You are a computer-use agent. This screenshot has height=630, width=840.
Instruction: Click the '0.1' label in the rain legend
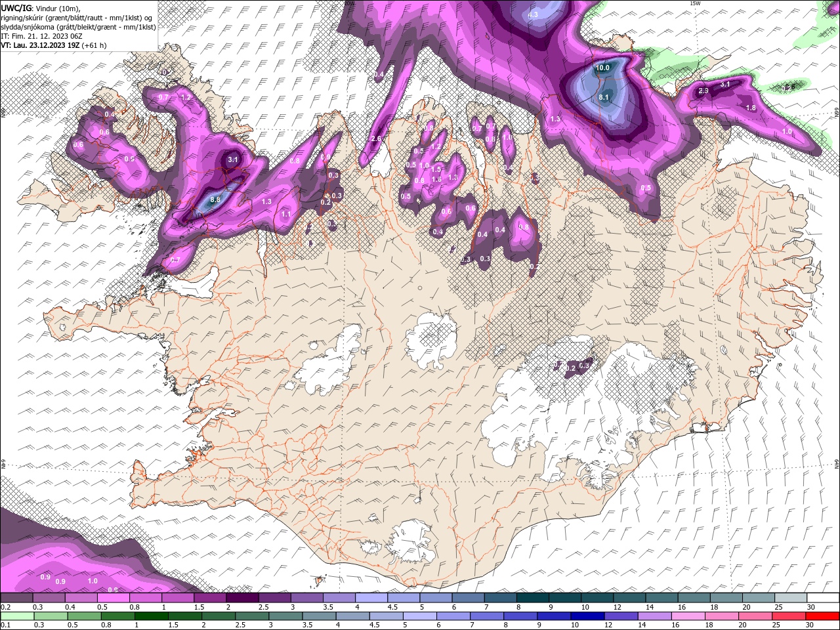tap(5, 625)
